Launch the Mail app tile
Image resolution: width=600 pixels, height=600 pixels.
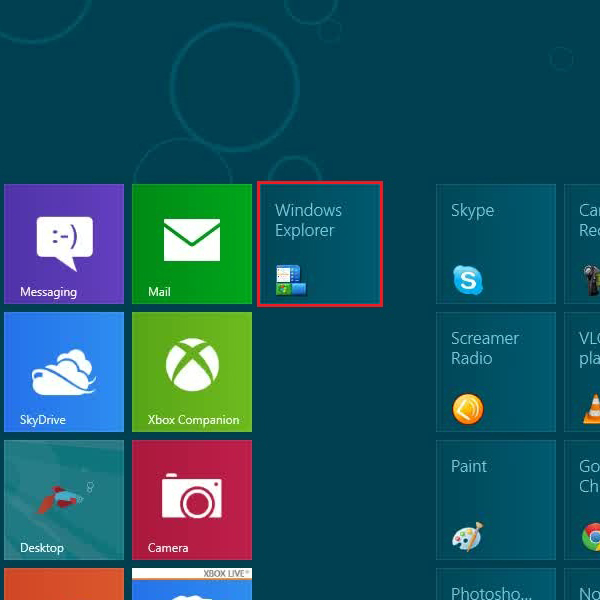click(x=192, y=244)
